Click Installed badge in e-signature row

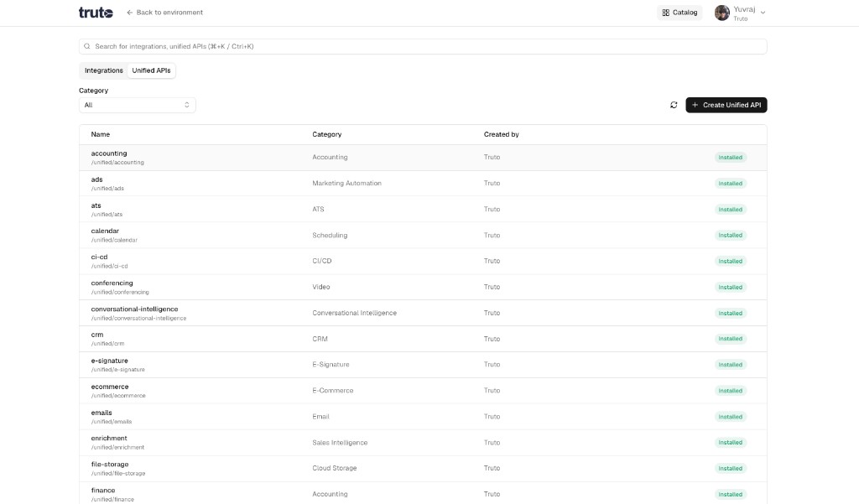tap(731, 365)
